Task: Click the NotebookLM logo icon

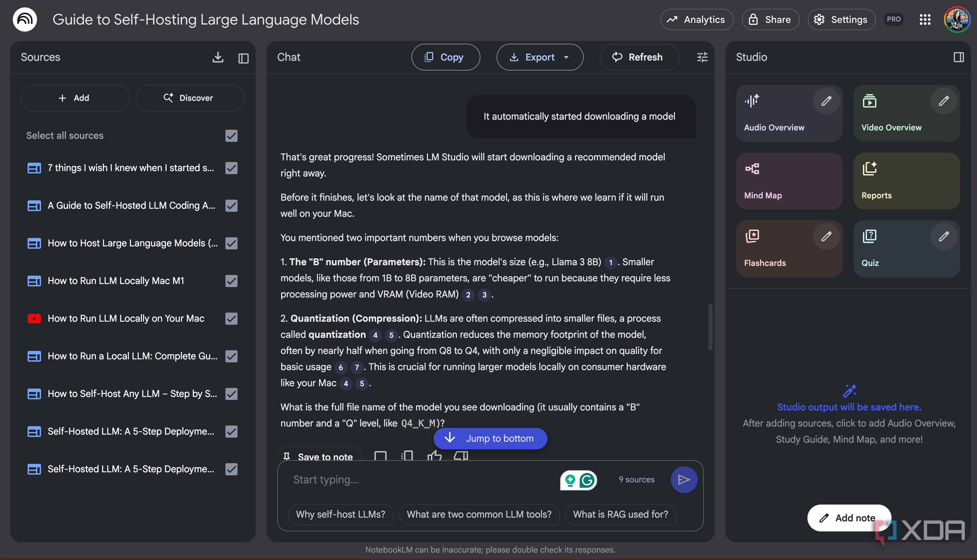Action: pyautogui.click(x=25, y=19)
